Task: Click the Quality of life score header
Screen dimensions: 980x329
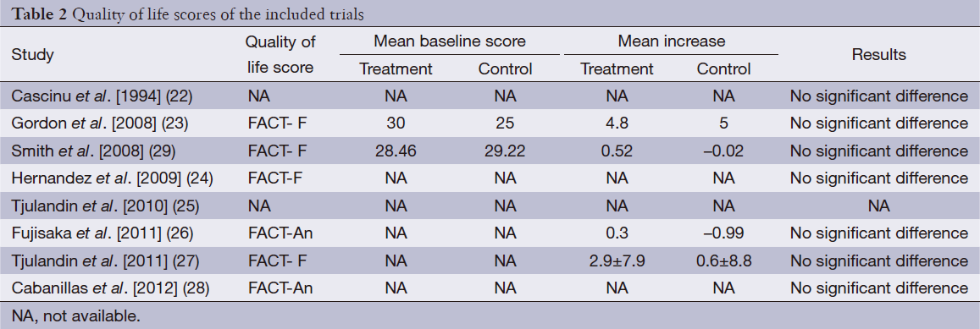Action: [280, 55]
